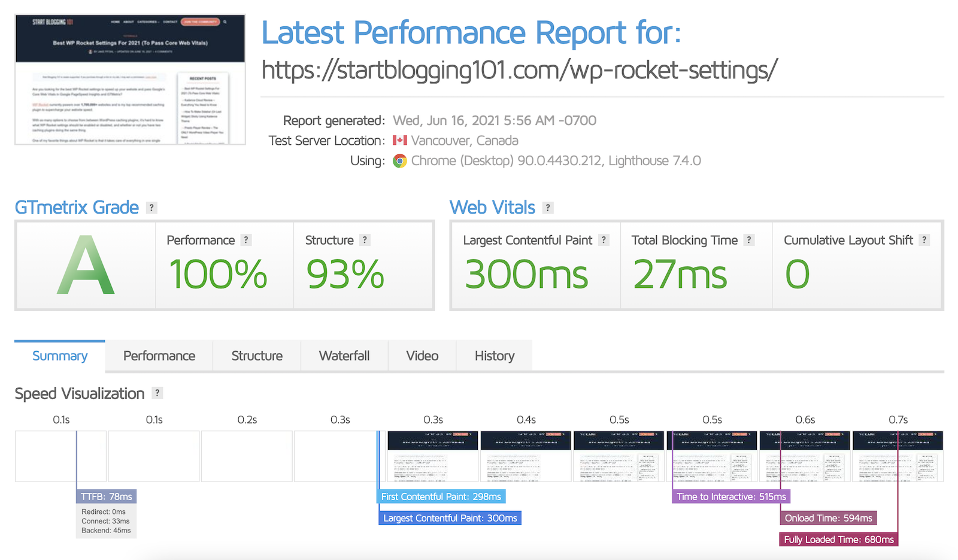Open the Video tab
This screenshot has width=958, height=560.
tap(422, 356)
